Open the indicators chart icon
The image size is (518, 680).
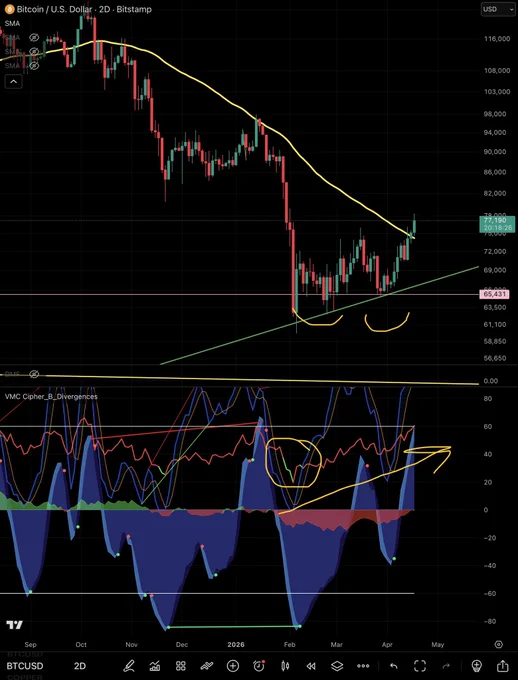[154, 666]
